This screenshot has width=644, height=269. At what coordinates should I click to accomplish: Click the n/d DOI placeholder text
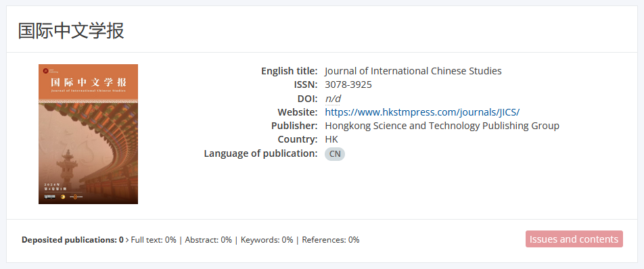click(333, 99)
